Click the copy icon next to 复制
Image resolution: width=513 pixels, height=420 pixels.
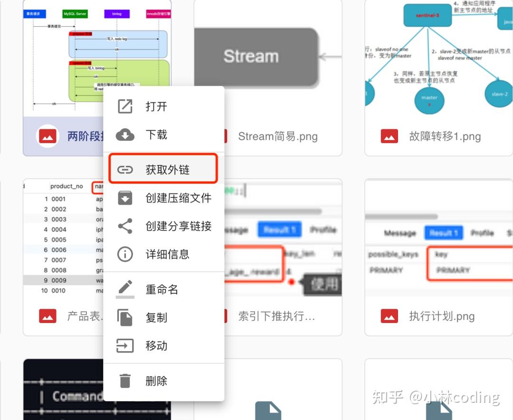click(124, 317)
